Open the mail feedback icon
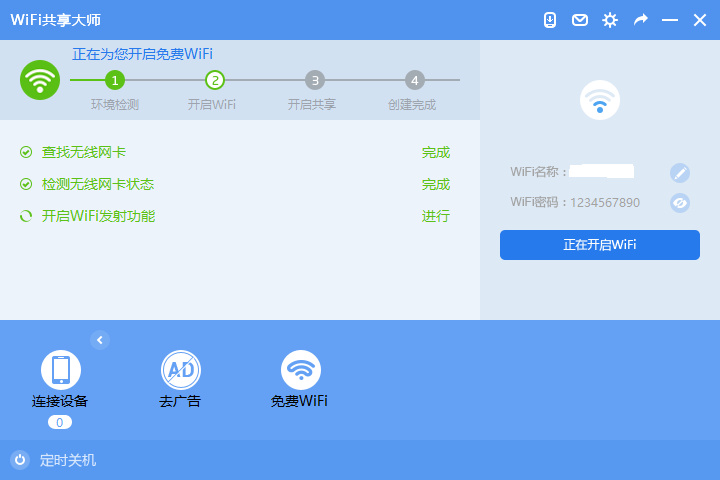This screenshot has height=480, width=720. [579, 20]
